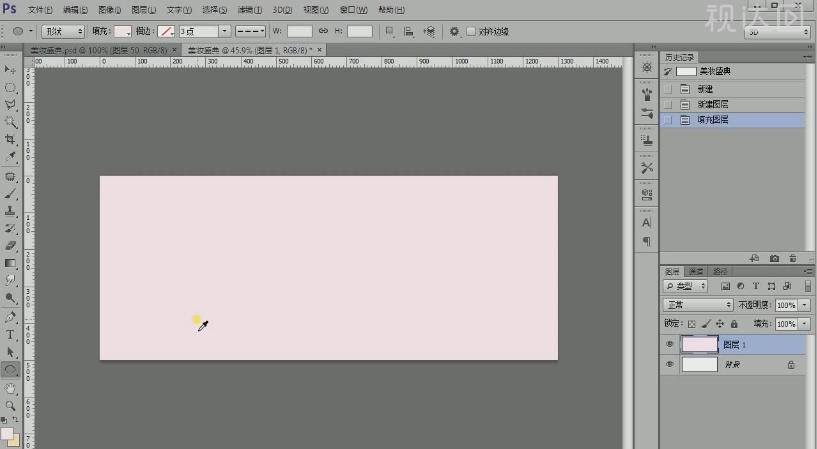Open the geometry options gear icon
Image resolution: width=817 pixels, height=449 pixels.
(454, 32)
